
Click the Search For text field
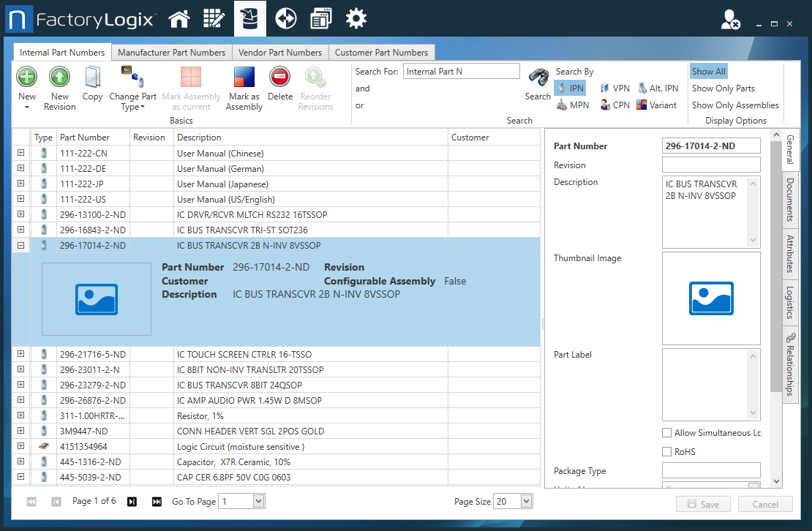pos(461,72)
